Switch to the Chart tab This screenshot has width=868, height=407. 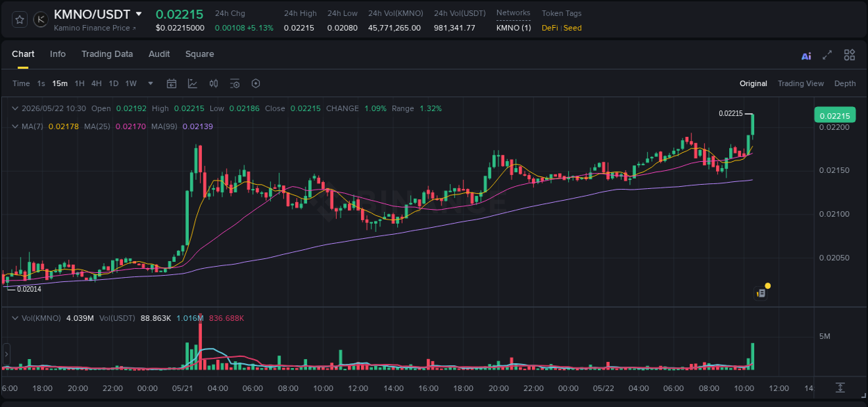pos(23,54)
